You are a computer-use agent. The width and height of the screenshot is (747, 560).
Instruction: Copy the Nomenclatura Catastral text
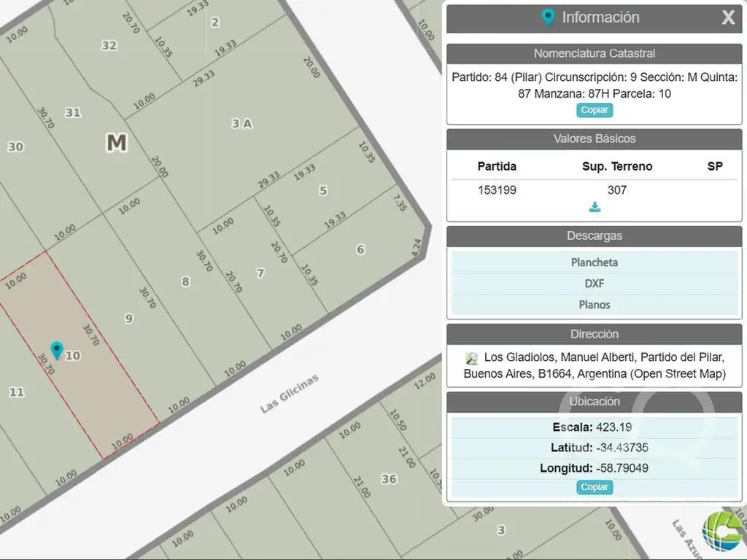[595, 110]
